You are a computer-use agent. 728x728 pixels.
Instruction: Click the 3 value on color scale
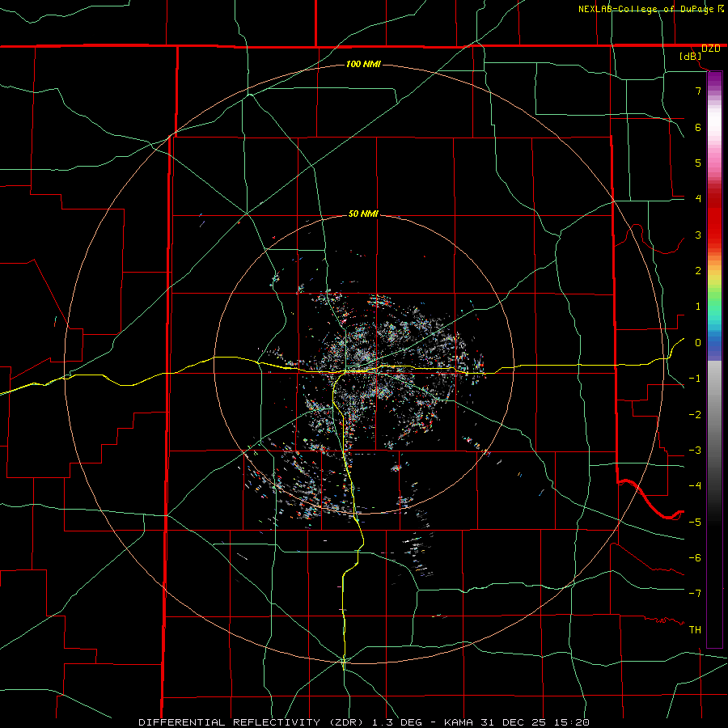coord(698,235)
